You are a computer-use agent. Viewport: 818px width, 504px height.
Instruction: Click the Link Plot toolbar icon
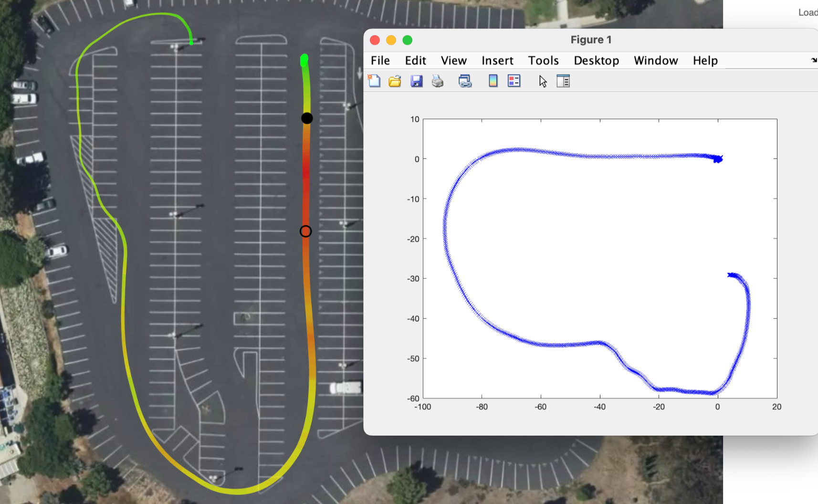click(x=465, y=81)
